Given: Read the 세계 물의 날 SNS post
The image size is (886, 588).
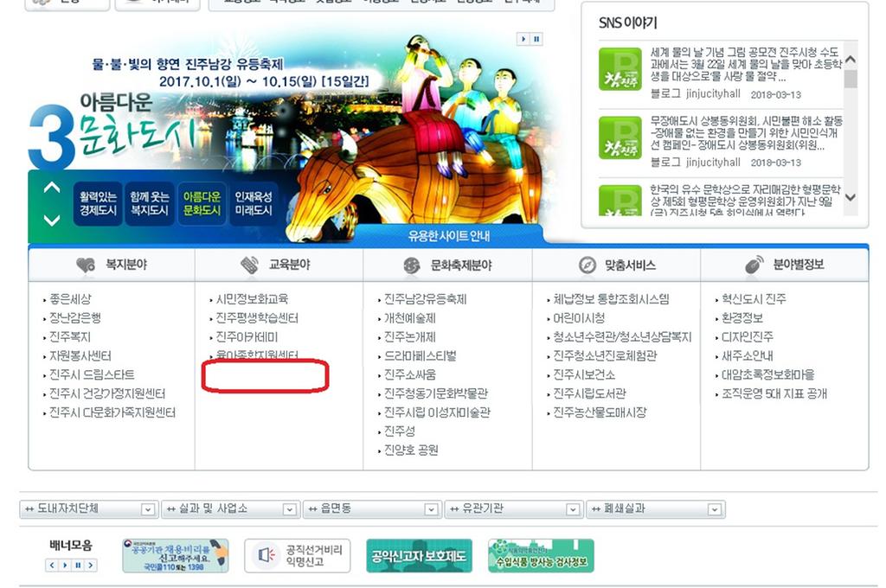Looking at the screenshot, I should pyautogui.click(x=746, y=64).
